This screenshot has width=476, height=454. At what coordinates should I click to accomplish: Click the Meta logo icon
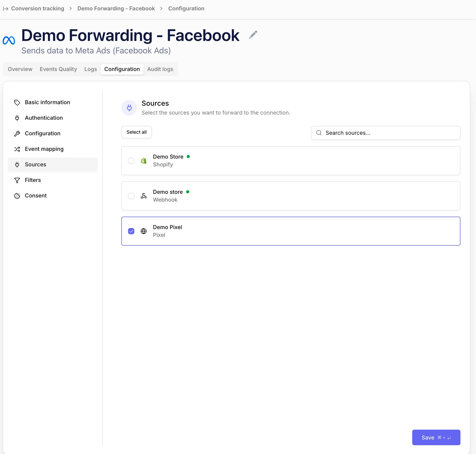[9, 40]
